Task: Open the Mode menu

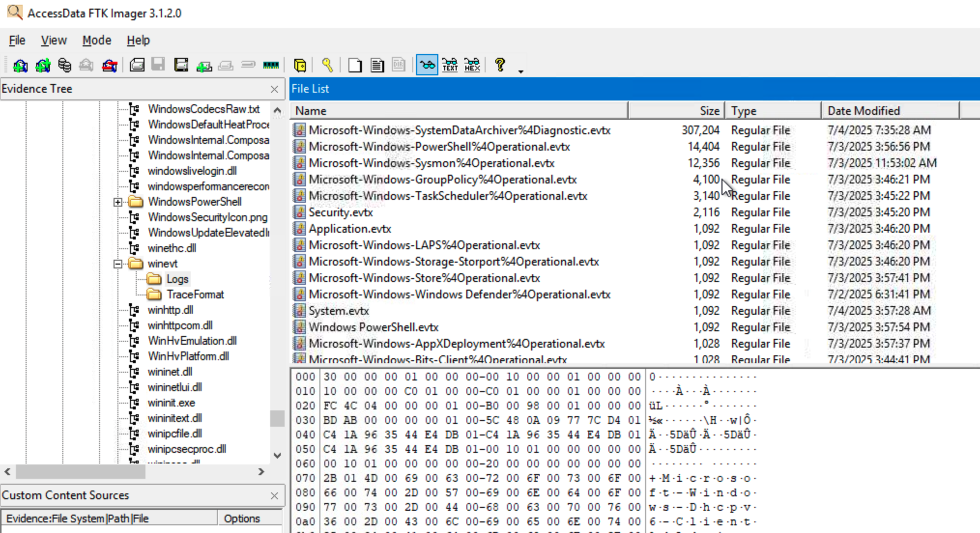Action: [96, 40]
